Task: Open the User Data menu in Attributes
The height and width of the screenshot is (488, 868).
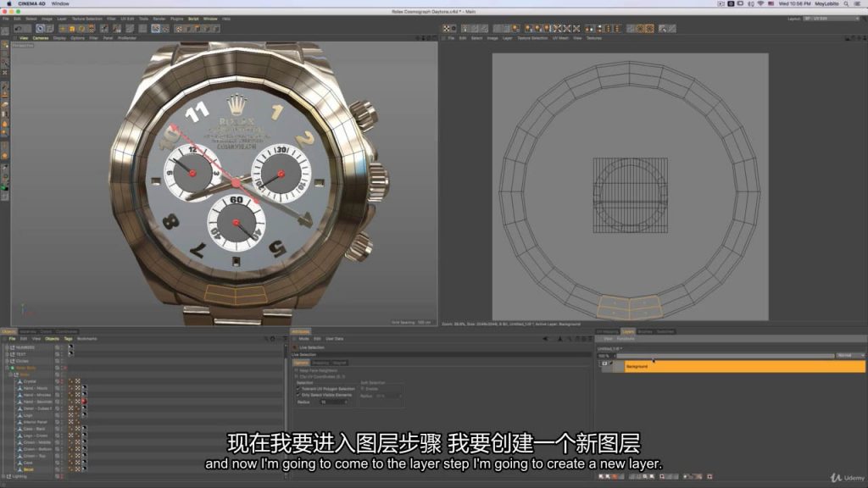Action: (x=334, y=339)
